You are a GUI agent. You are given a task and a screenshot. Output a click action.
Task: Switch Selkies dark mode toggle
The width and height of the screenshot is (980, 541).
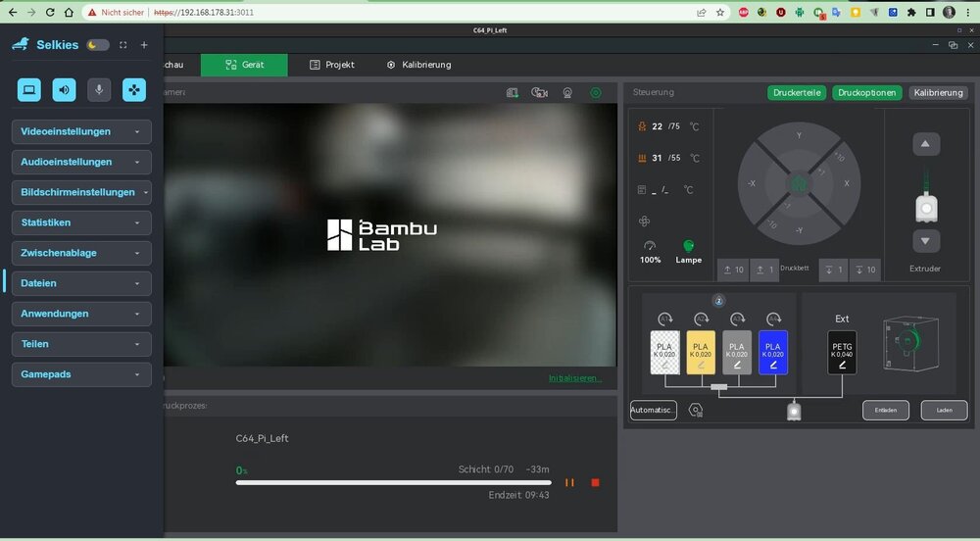pyautogui.click(x=97, y=45)
